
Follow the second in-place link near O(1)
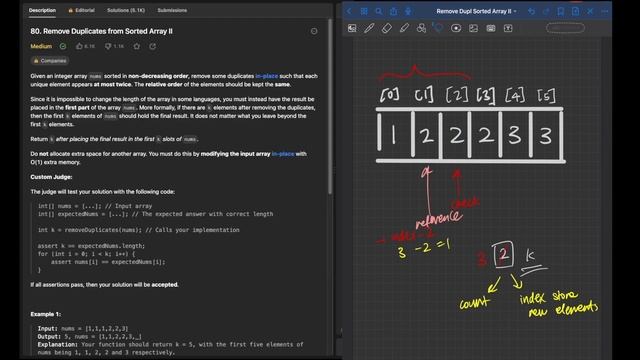(x=283, y=154)
